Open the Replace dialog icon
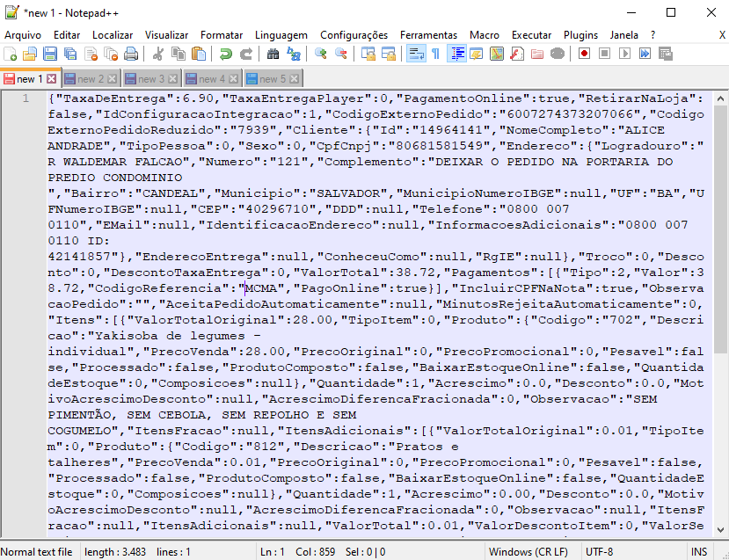 click(294, 54)
